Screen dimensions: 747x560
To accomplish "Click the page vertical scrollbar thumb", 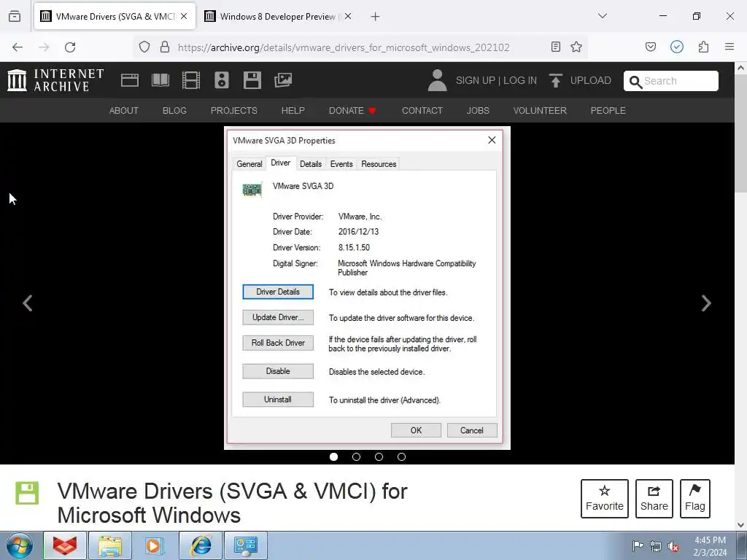I will (741, 134).
